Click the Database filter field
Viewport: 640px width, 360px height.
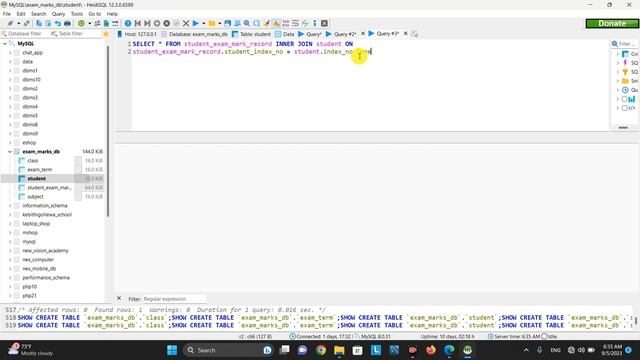click(25, 33)
